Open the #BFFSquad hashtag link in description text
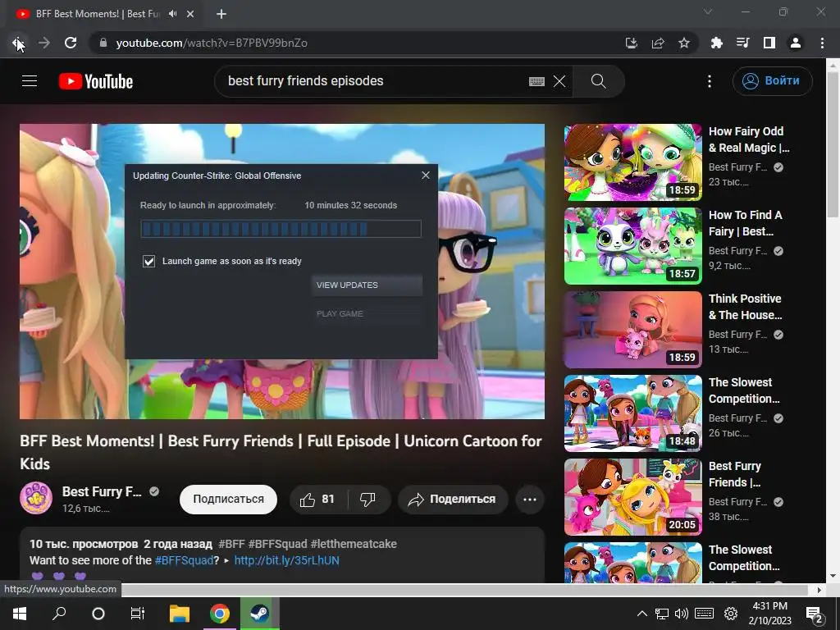This screenshot has height=630, width=840. [184, 560]
